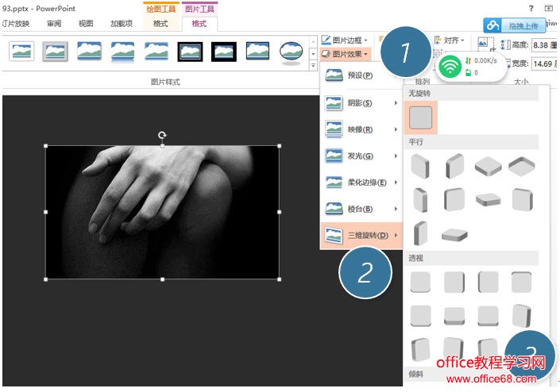Expand the picture styles gallery More arrow
The height and width of the screenshot is (392, 560).
tap(313, 65)
